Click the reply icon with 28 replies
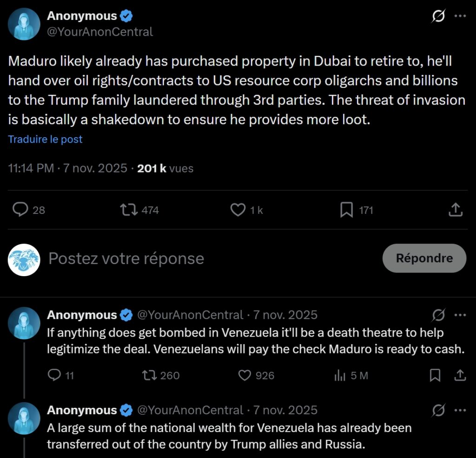476x458 pixels. click(x=20, y=210)
